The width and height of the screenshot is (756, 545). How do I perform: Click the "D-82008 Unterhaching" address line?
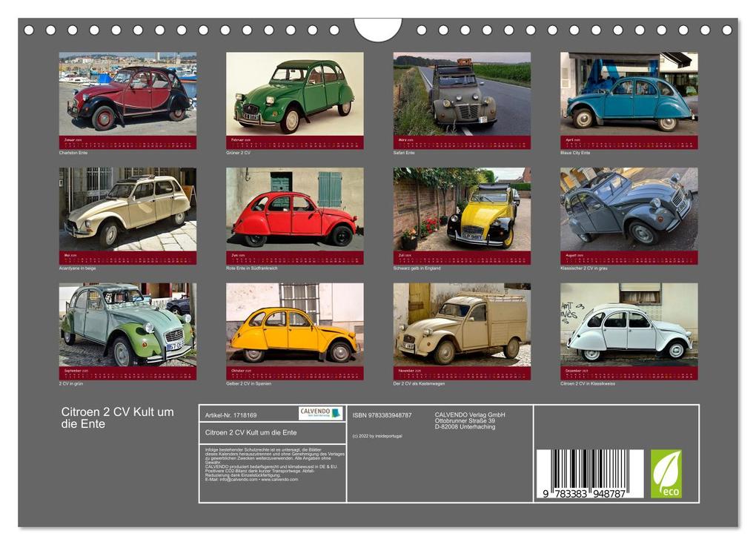(x=465, y=427)
